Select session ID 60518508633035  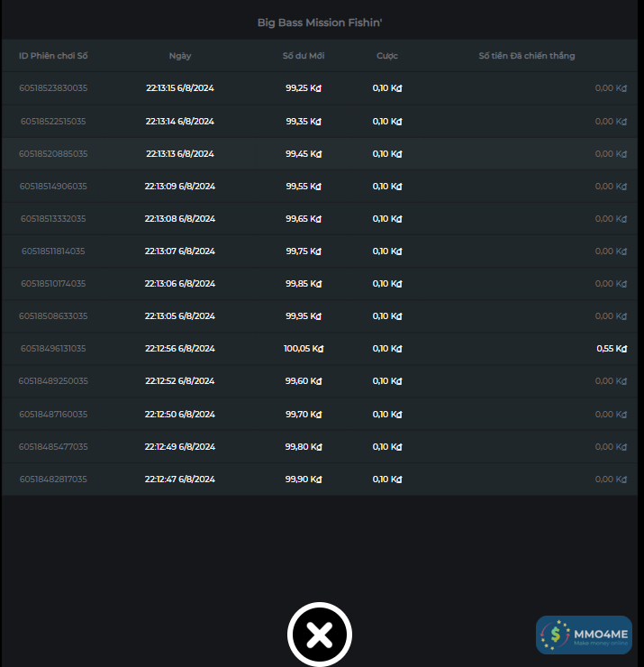(53, 316)
